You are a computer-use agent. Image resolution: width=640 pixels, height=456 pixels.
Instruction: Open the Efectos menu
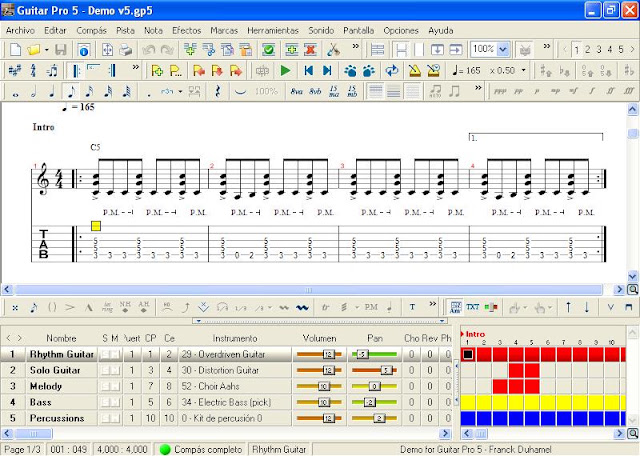187,31
